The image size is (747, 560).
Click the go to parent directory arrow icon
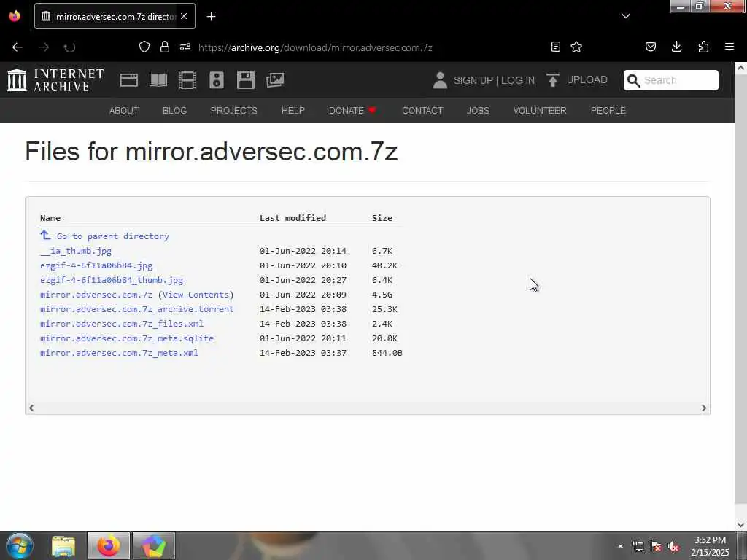click(x=45, y=236)
